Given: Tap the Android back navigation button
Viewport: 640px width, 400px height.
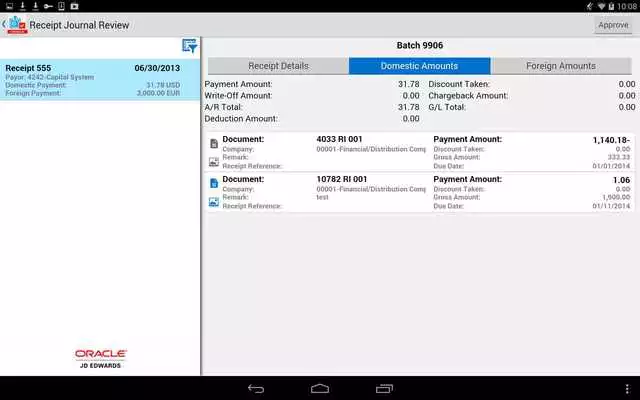Looking at the screenshot, I should [256, 389].
